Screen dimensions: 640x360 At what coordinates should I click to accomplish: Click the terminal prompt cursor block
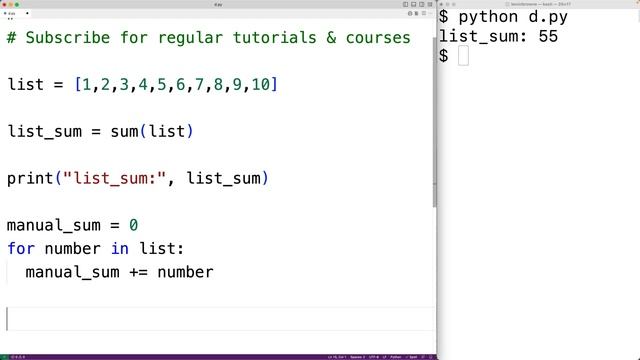(463, 56)
